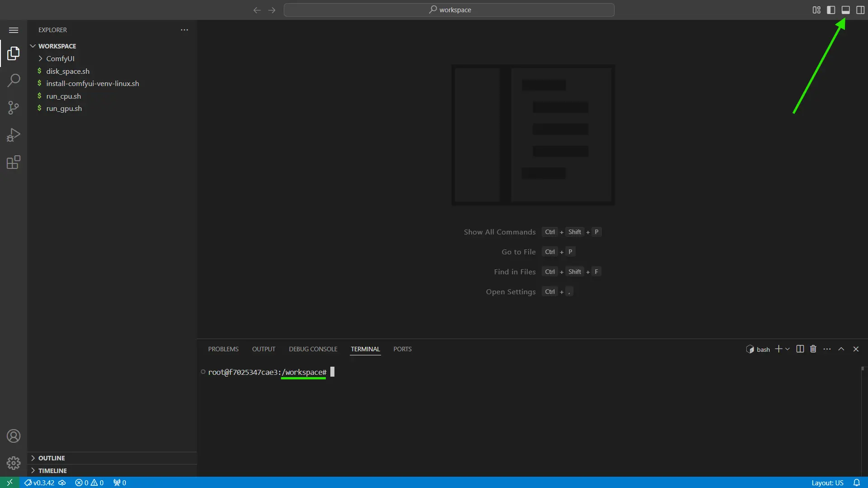This screenshot has height=488, width=868.
Task: Open disk_space.sh file
Action: [x=112, y=71]
